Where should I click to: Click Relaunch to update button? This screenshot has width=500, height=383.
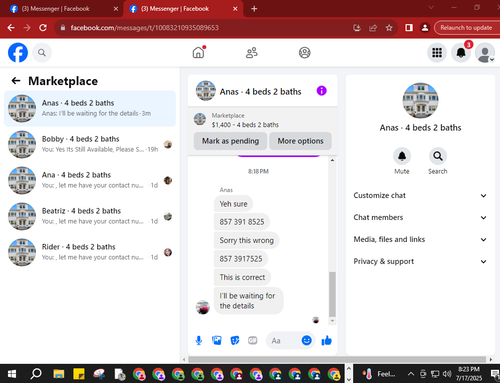(466, 28)
